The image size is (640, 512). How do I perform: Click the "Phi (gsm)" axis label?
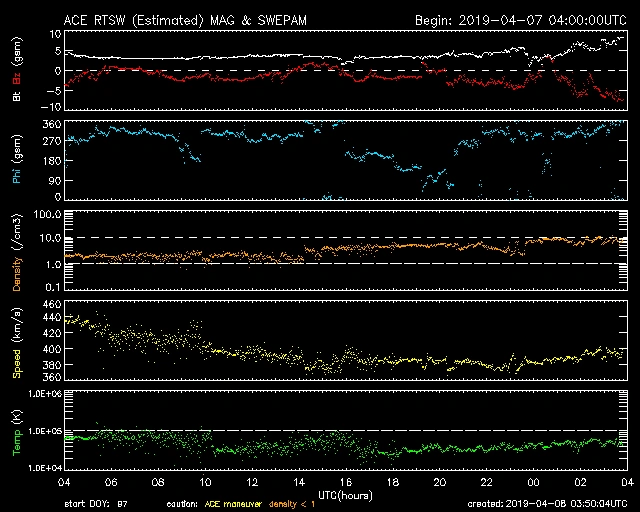pyautogui.click(x=17, y=159)
